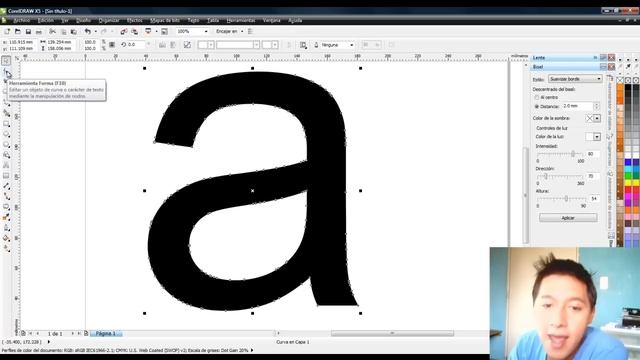Select the Fill bucket tool
This screenshot has width=640, height=360.
[x=6, y=238]
